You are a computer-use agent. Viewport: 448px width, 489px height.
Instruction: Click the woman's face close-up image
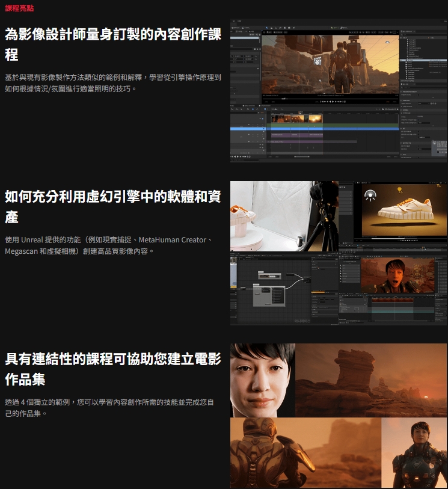(263, 380)
